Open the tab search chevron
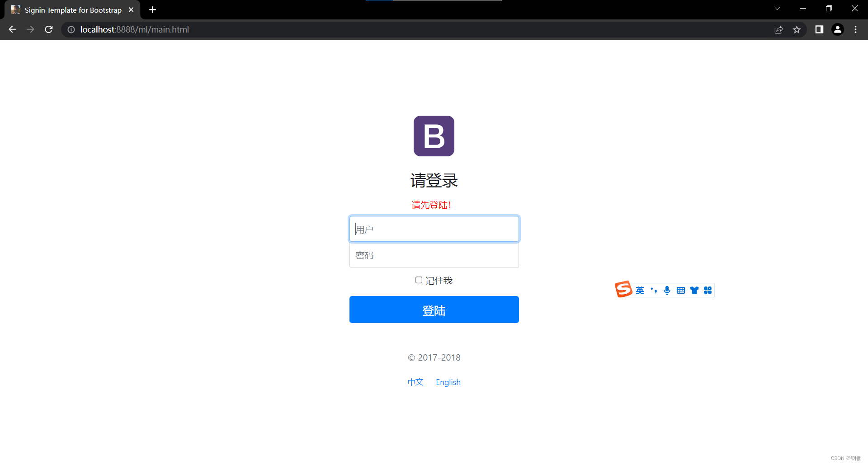 coord(777,9)
